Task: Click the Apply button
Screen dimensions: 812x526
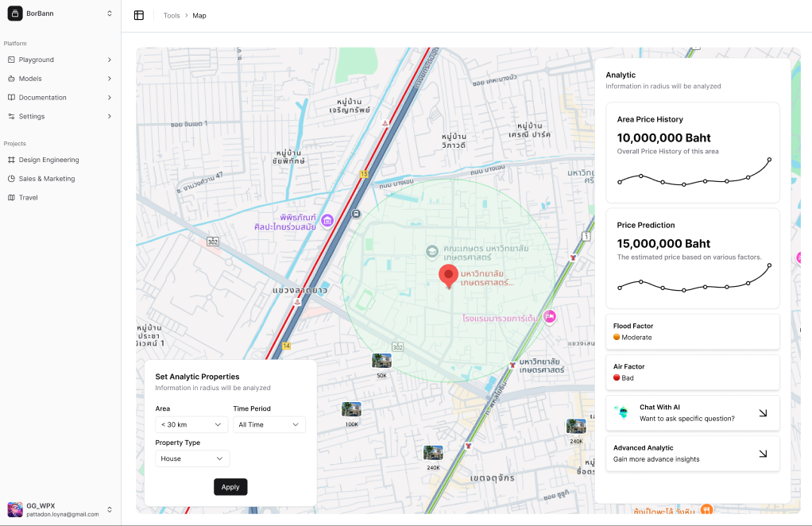Action: (230, 487)
